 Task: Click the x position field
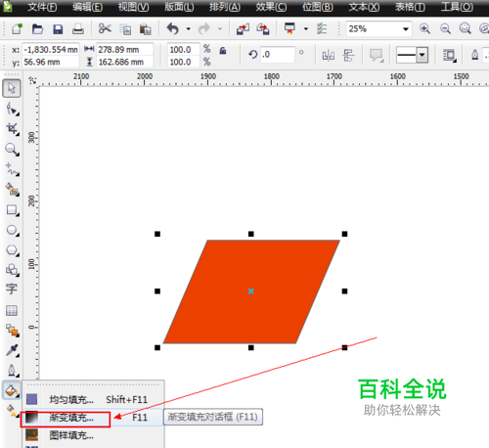(x=51, y=50)
